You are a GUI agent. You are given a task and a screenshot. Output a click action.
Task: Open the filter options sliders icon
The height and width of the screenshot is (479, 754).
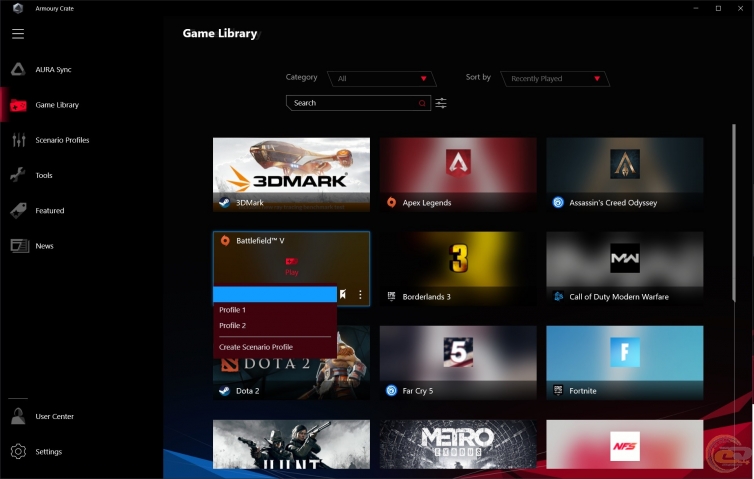tap(441, 103)
